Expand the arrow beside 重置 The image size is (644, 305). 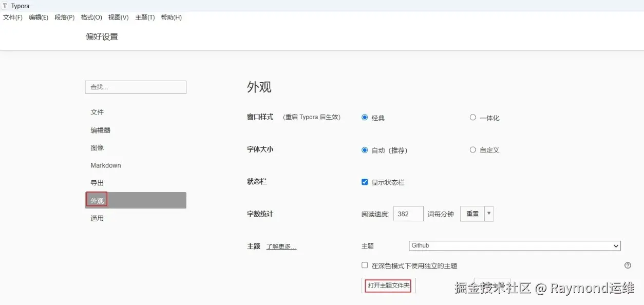pyautogui.click(x=489, y=214)
